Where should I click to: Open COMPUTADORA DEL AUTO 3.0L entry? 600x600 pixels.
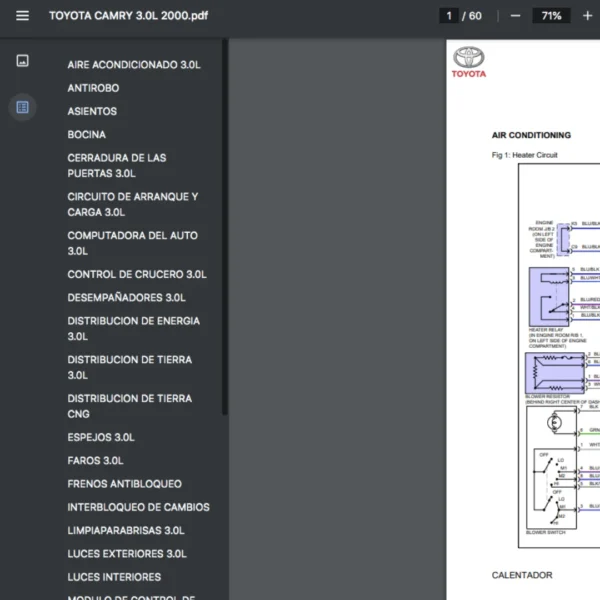point(132,243)
